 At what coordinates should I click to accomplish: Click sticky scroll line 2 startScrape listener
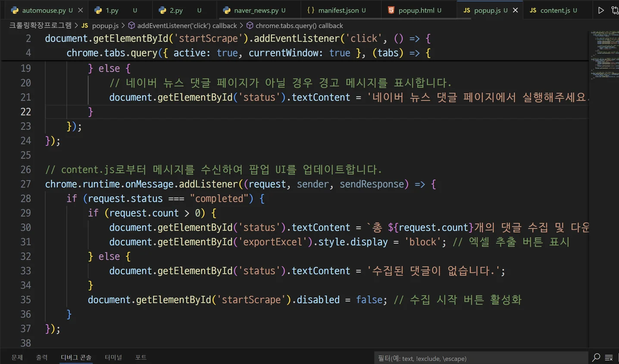click(238, 38)
